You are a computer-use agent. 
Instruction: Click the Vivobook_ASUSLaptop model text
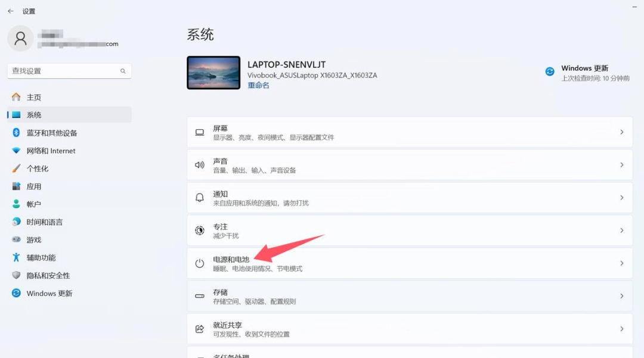(312, 76)
